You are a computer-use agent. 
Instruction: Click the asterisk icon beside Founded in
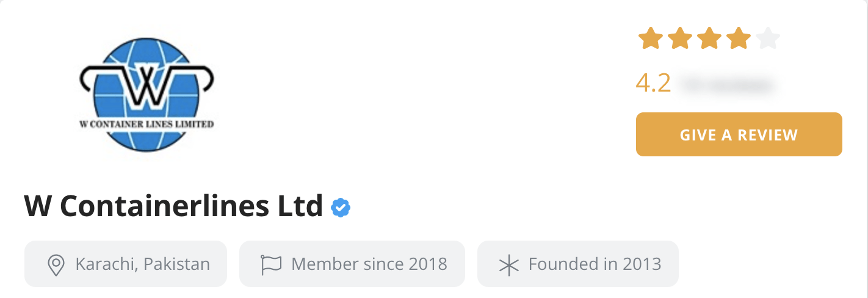(x=508, y=265)
